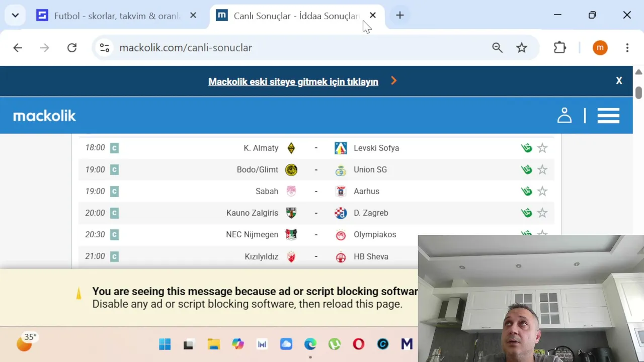Click the mackolik logo
644x362 pixels.
[x=44, y=116]
